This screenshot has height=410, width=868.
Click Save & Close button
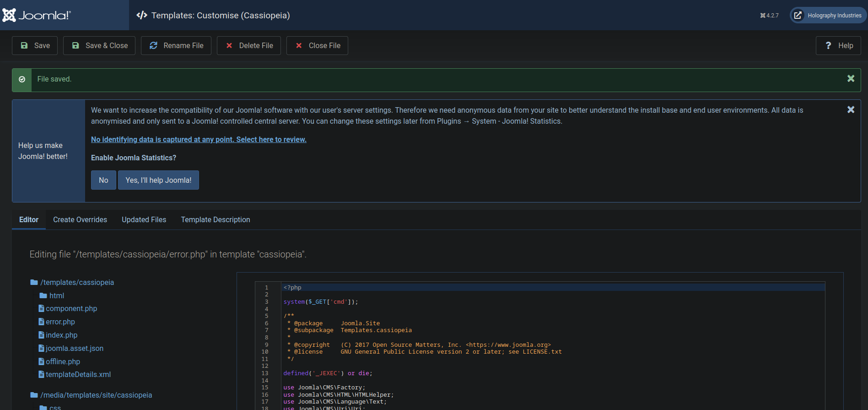[99, 45]
